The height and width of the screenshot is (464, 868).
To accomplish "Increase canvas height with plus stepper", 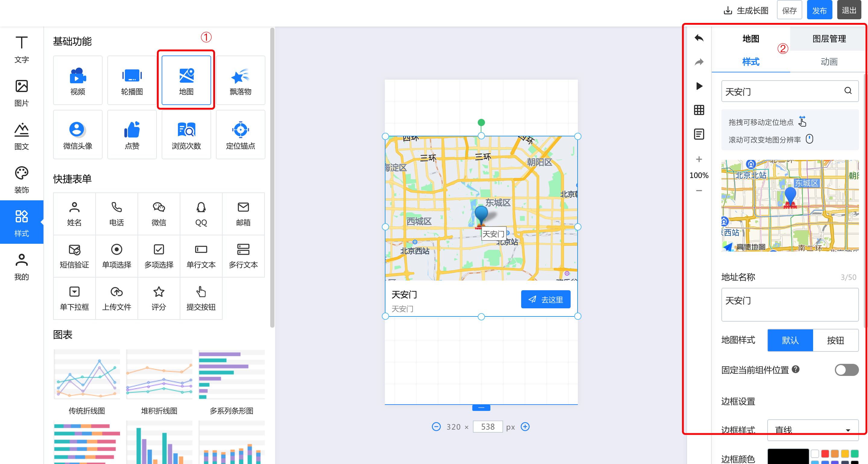I will 525,427.
